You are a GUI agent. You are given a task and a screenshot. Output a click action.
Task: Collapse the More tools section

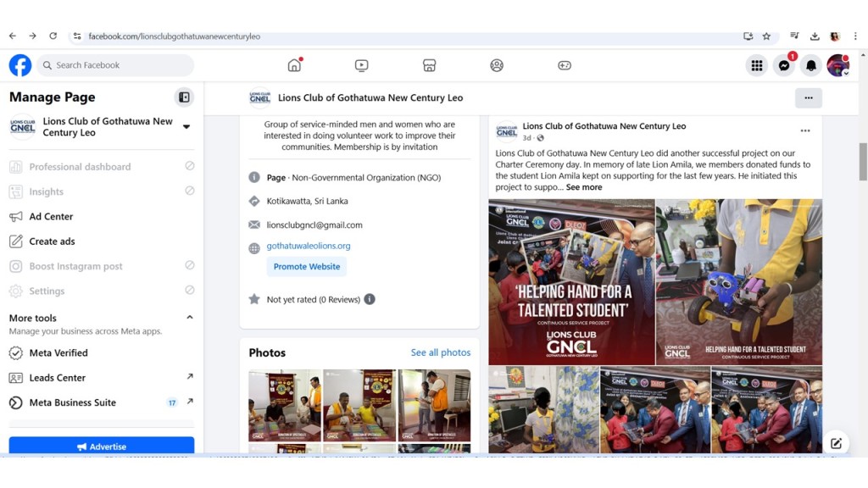(x=189, y=318)
